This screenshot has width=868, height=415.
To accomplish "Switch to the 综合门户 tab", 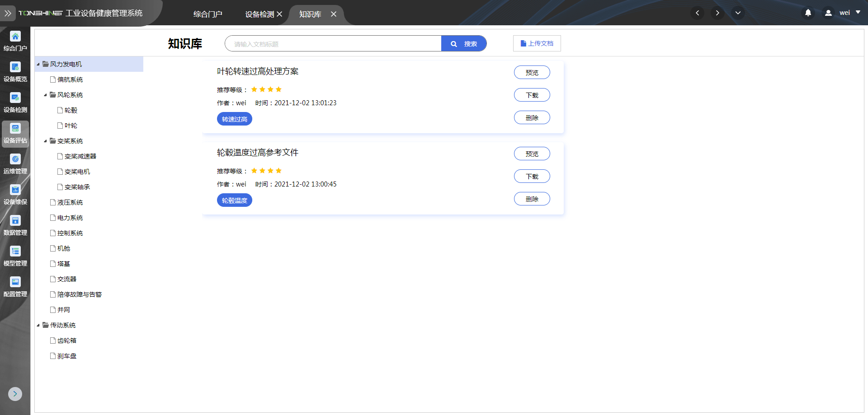I will point(208,14).
